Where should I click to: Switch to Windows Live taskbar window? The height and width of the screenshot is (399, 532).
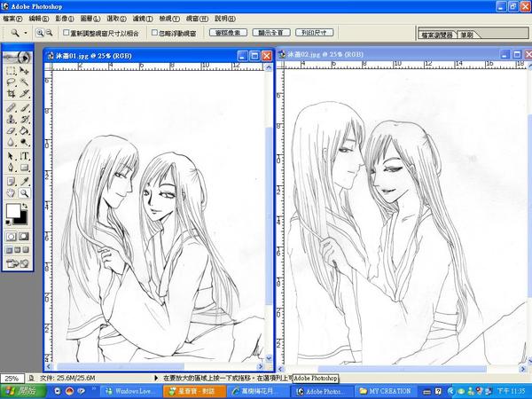pos(130,391)
